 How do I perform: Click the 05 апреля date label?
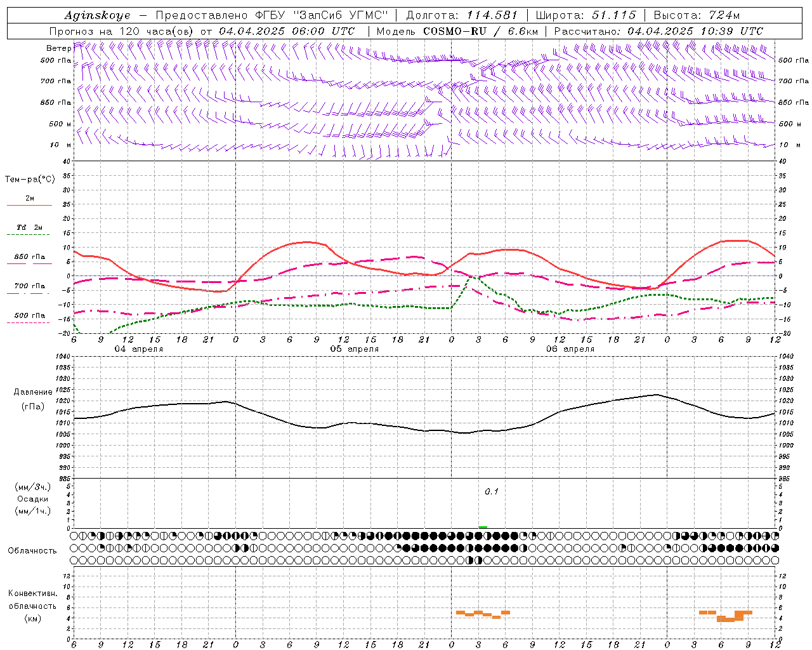click(x=355, y=349)
